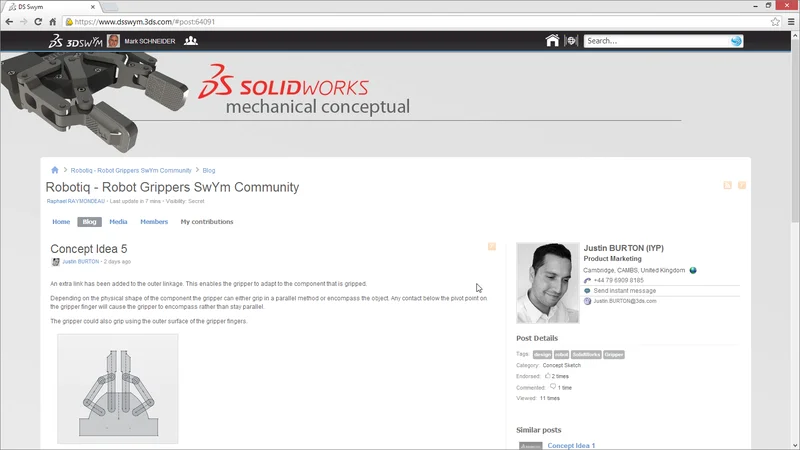Click the breadcrumb home icon
Screen dimensions: 800x450
coord(55,170)
